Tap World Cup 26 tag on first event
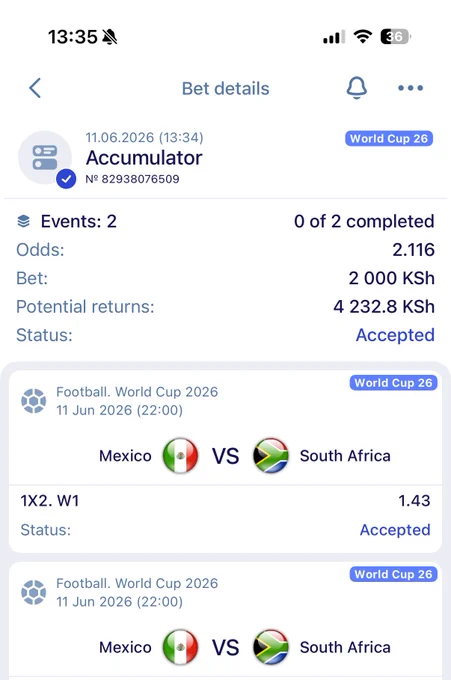 pos(393,382)
